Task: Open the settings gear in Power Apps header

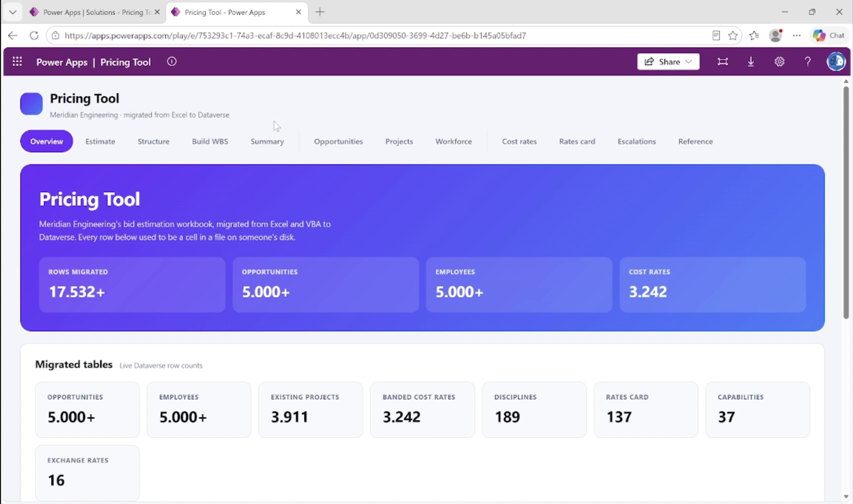Action: pos(780,62)
